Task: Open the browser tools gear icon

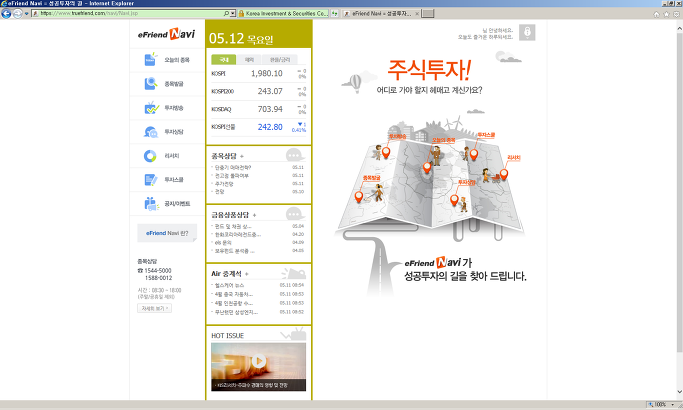Action: click(676, 14)
